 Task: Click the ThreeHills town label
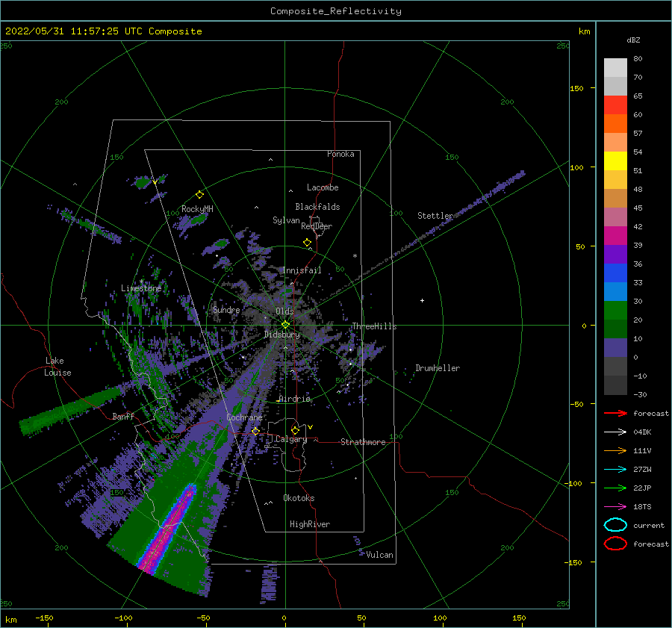coord(374,326)
